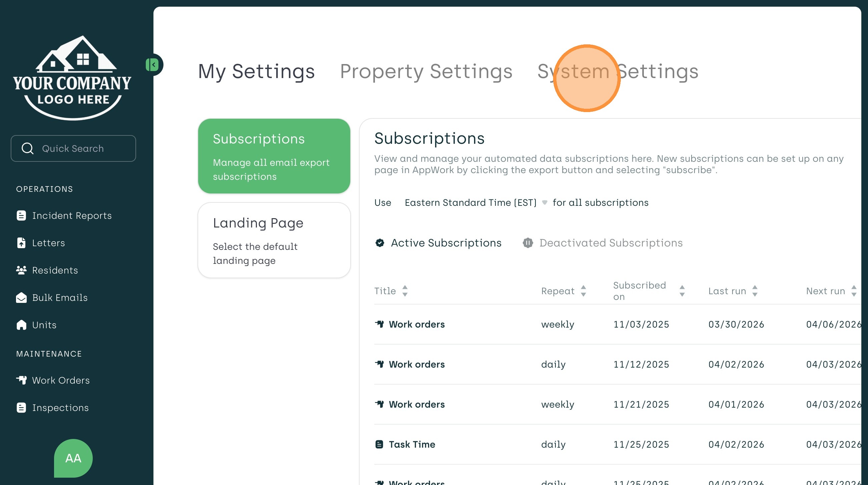Screen dimensions: 868x485
Task: Go to Residents in the sidebar
Action: (x=55, y=270)
